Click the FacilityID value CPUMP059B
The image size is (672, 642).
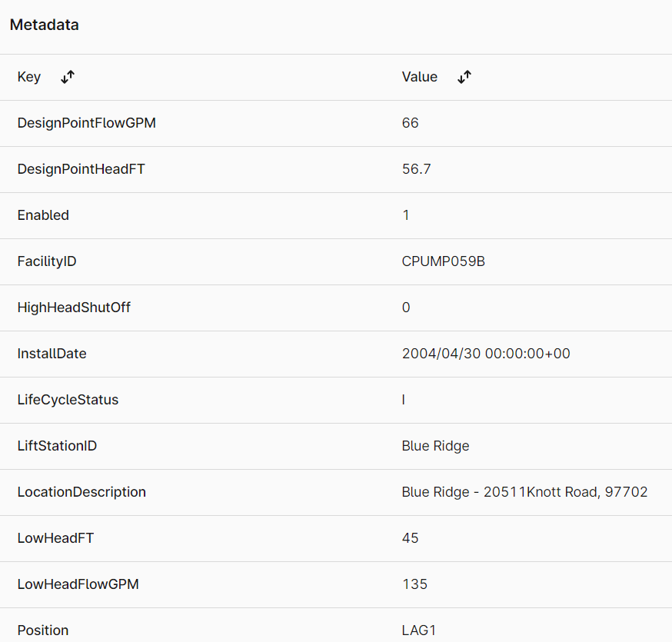coord(443,261)
